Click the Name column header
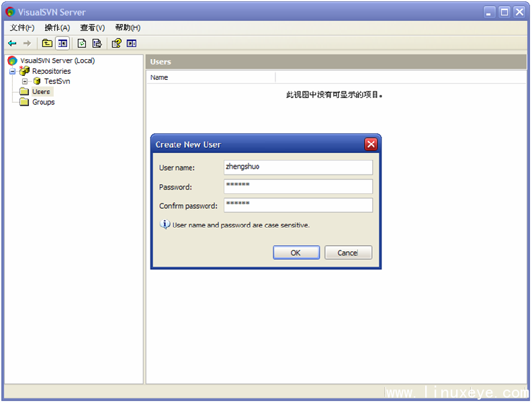The height and width of the screenshot is (403, 532). click(211, 77)
